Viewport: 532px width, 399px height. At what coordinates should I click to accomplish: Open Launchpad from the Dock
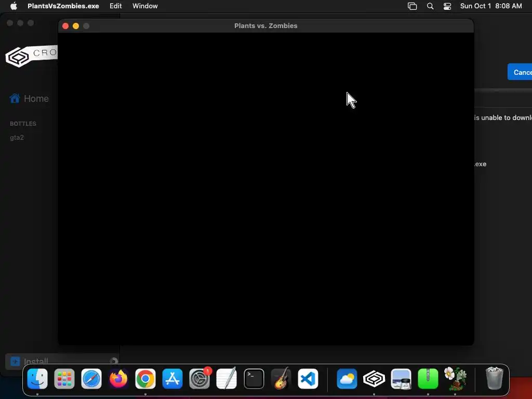pyautogui.click(x=64, y=379)
